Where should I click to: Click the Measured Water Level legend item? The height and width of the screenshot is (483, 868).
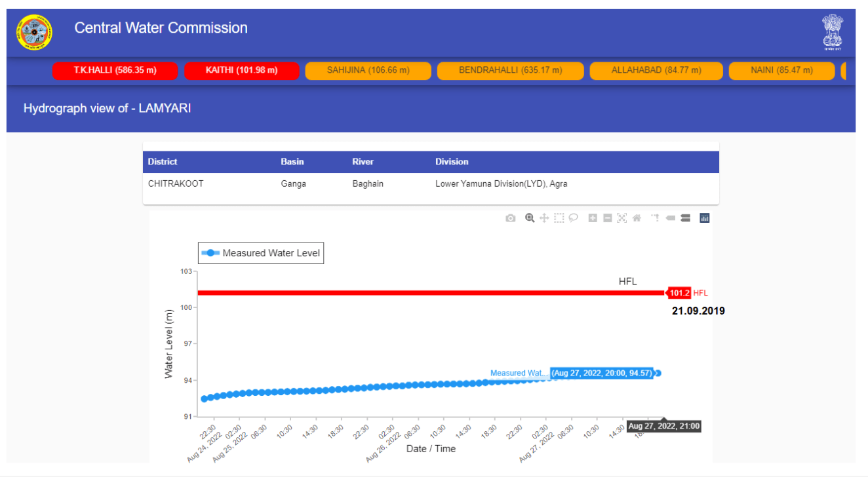pyautogui.click(x=260, y=252)
